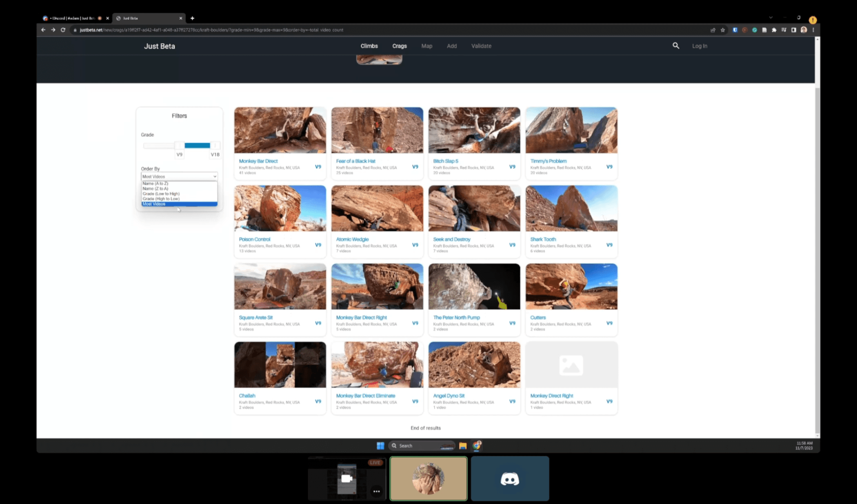The width and height of the screenshot is (857, 504).
Task: Click the search magnifier icon in navbar
Action: [x=676, y=46]
